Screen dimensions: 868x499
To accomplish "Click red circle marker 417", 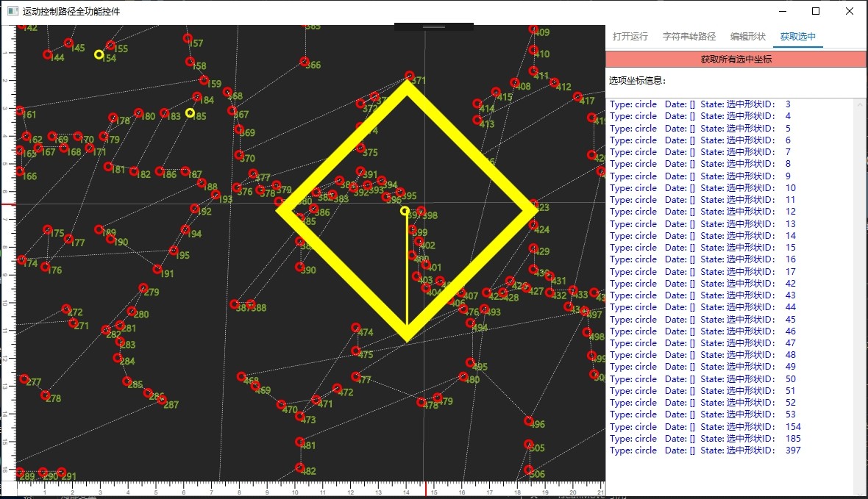I will coord(577,97).
